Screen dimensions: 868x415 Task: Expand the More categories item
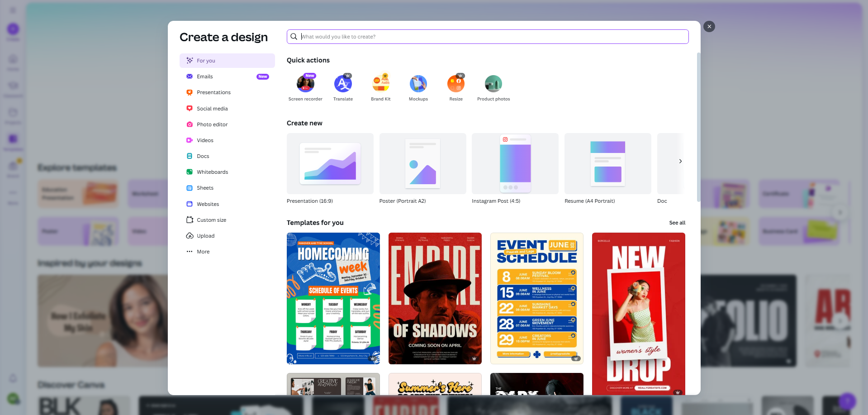pyautogui.click(x=227, y=252)
